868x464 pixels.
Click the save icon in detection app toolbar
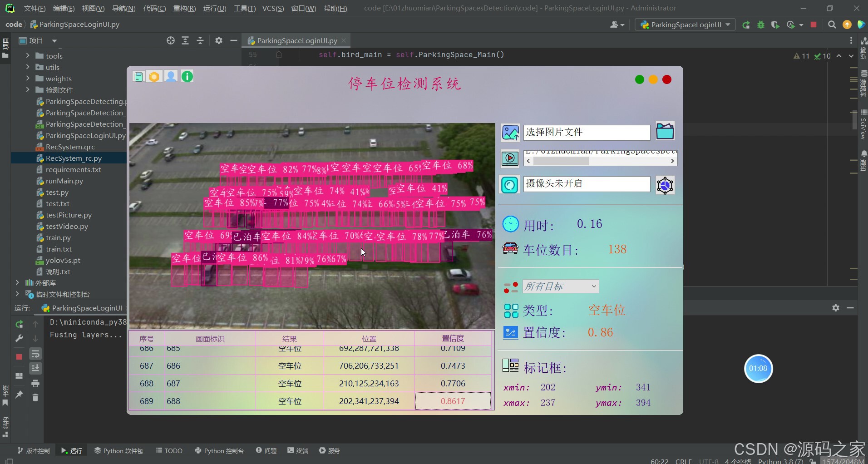point(138,76)
